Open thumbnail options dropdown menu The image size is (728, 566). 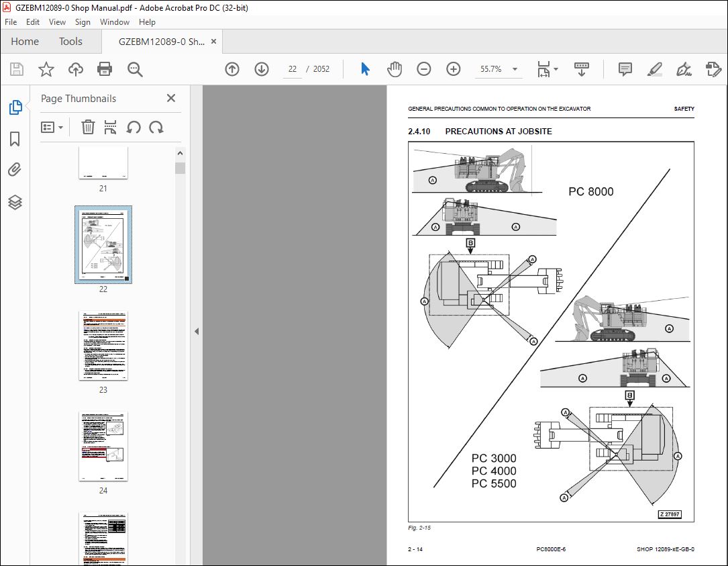click(52, 127)
